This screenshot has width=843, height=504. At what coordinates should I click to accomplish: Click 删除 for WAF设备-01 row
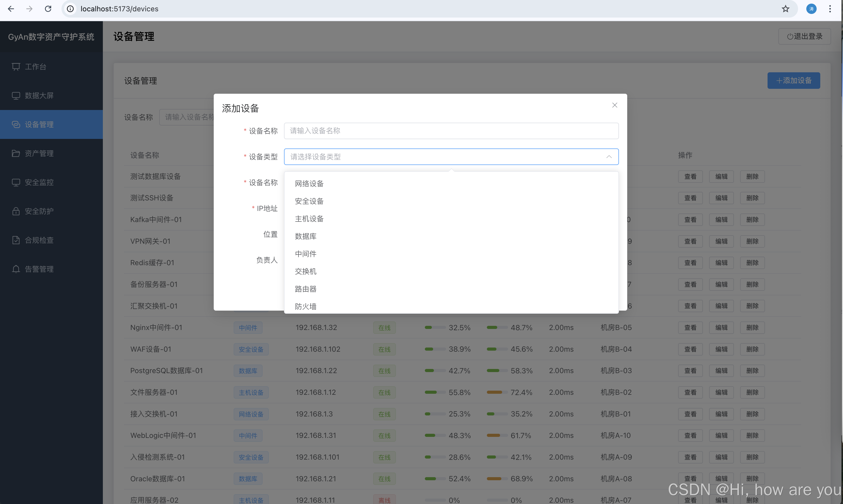(x=752, y=350)
